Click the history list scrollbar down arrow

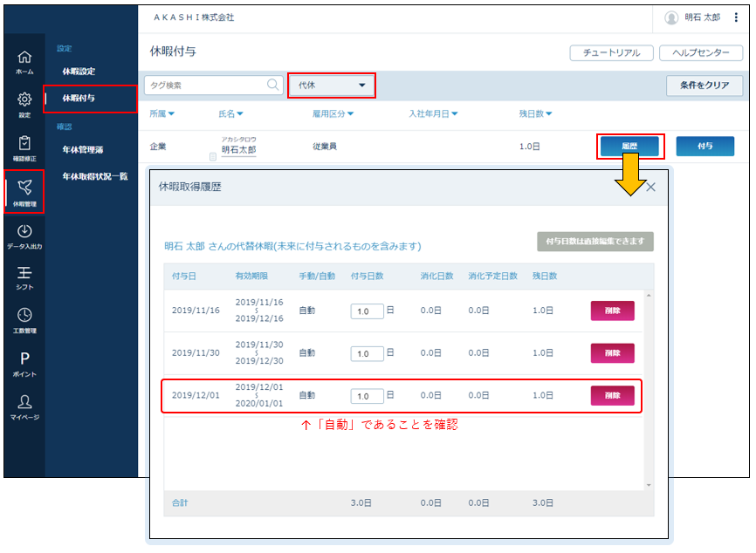click(649, 485)
